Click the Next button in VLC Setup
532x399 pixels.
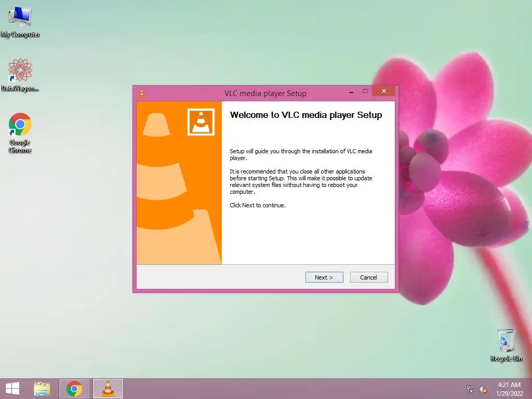click(324, 277)
